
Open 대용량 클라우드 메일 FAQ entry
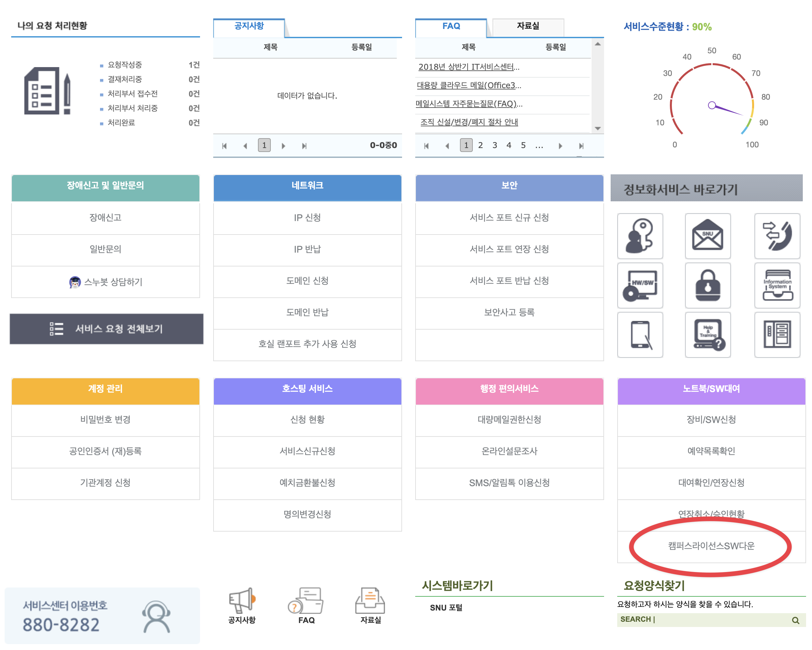click(x=469, y=86)
